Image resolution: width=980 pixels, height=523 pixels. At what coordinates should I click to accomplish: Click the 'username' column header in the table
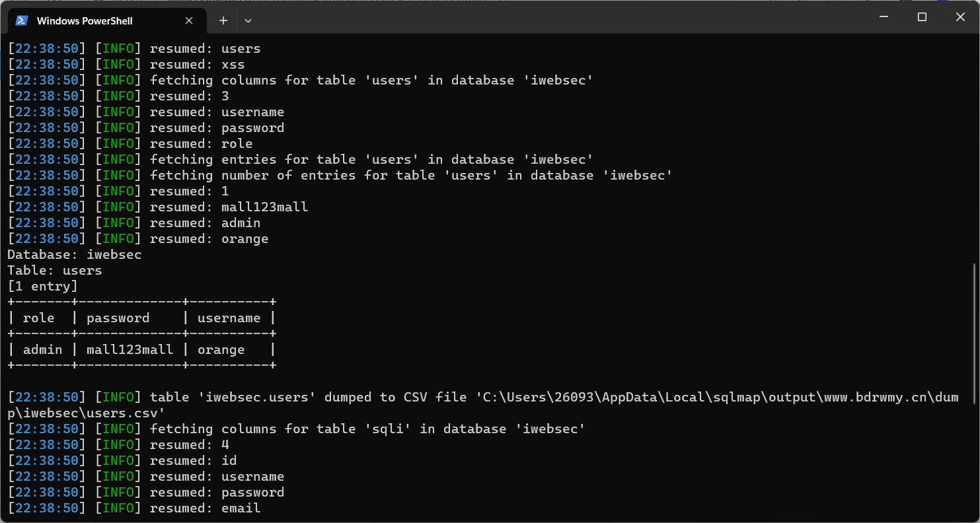tap(229, 318)
